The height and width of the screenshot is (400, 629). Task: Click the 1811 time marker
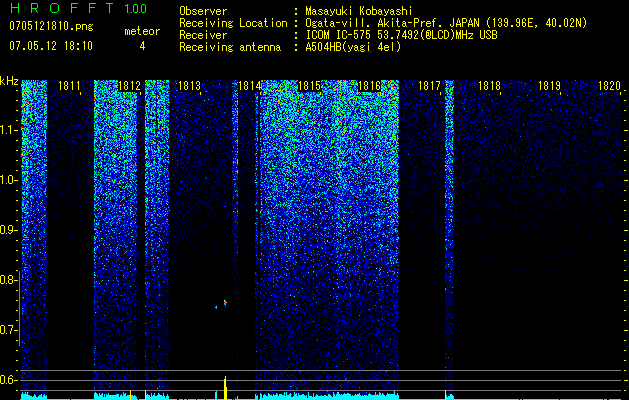click(69, 86)
